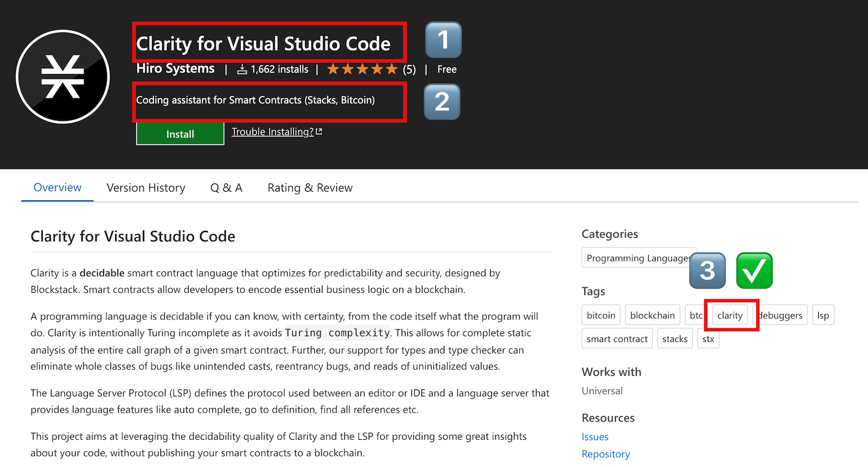Screen dimensions: 868x467
Task: Select the blockchain tag
Action: click(x=652, y=315)
